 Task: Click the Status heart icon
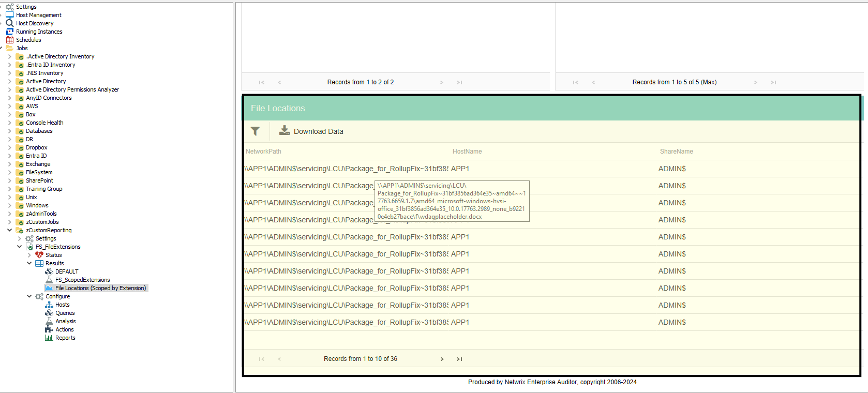(39, 255)
